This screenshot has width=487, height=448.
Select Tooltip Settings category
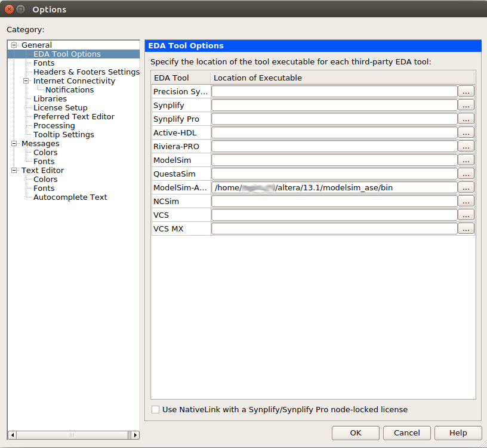click(64, 135)
